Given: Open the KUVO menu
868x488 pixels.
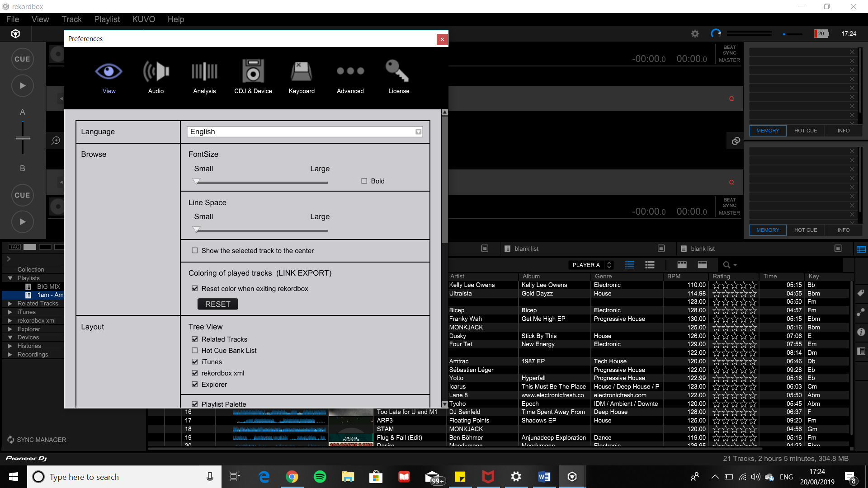Looking at the screenshot, I should [x=144, y=19].
